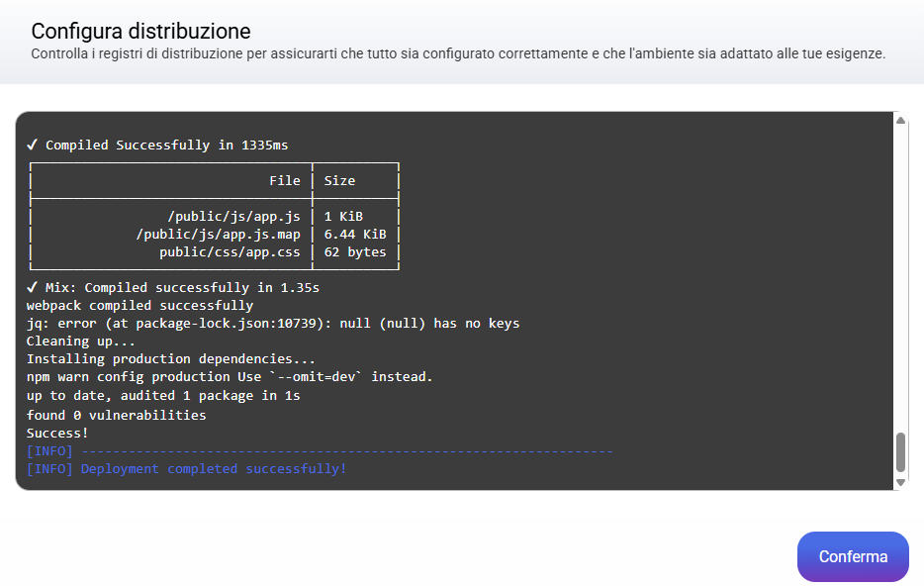Image resolution: width=924 pixels, height=586 pixels.
Task: Click the log panel scrollbar thumb
Action: click(x=900, y=452)
